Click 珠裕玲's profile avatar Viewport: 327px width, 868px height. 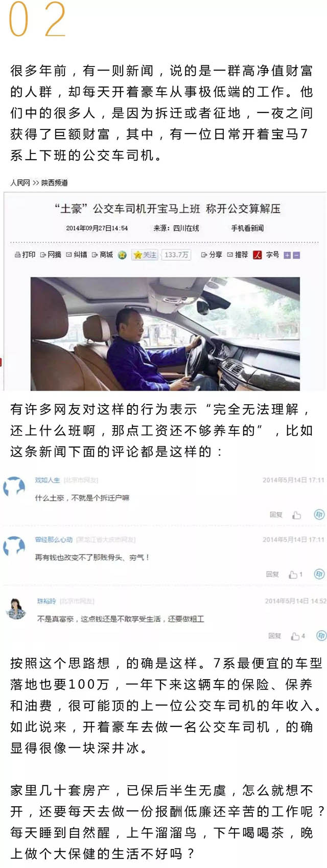pos(16,609)
